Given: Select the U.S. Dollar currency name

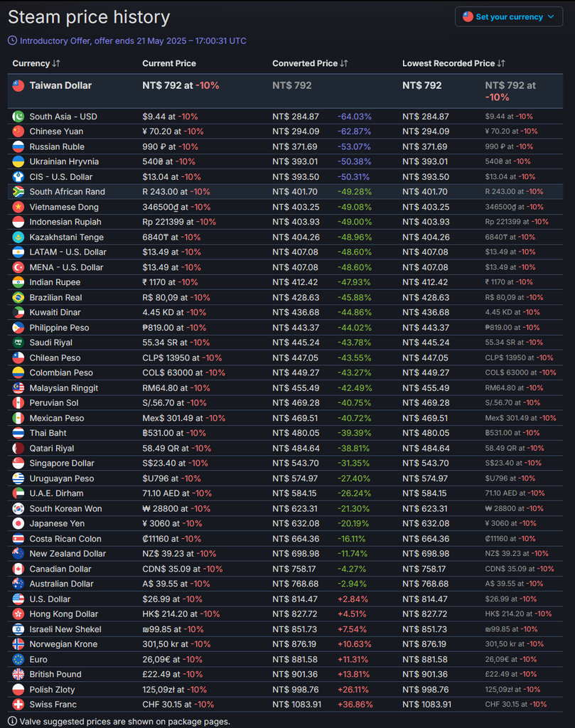Looking at the screenshot, I should 50,599.
